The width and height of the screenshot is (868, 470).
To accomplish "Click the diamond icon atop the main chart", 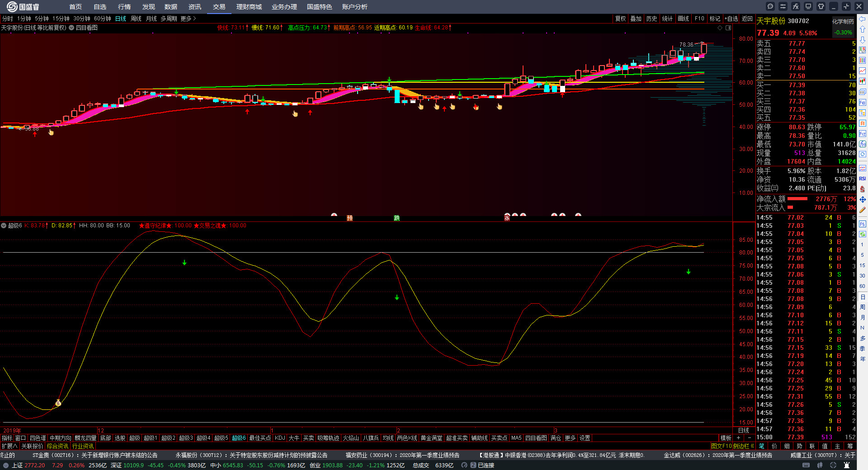I will 720,28.
